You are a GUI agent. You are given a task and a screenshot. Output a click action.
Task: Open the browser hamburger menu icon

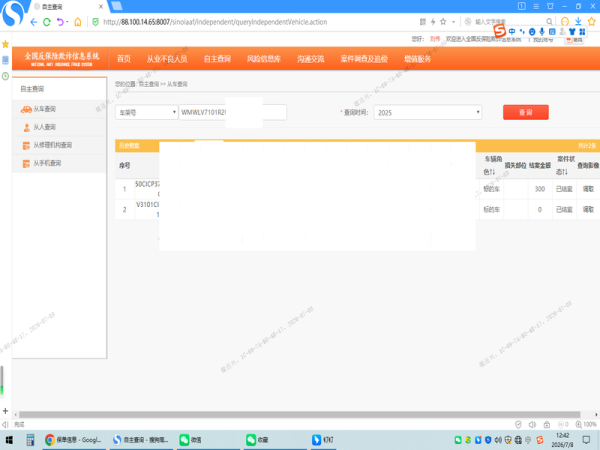point(536,6)
